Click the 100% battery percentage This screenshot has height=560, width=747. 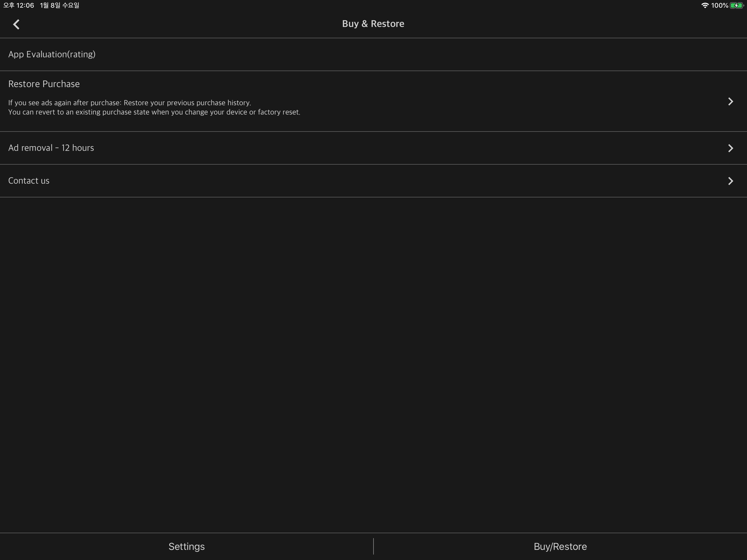click(719, 5)
